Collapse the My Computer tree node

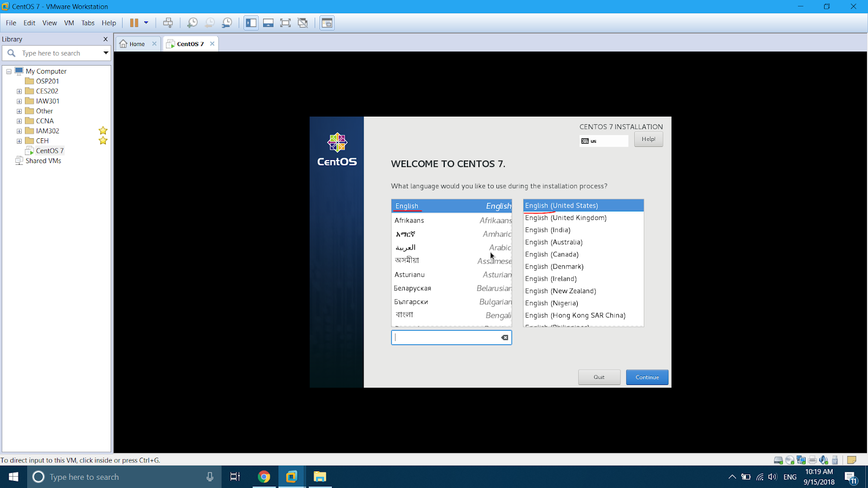point(9,71)
